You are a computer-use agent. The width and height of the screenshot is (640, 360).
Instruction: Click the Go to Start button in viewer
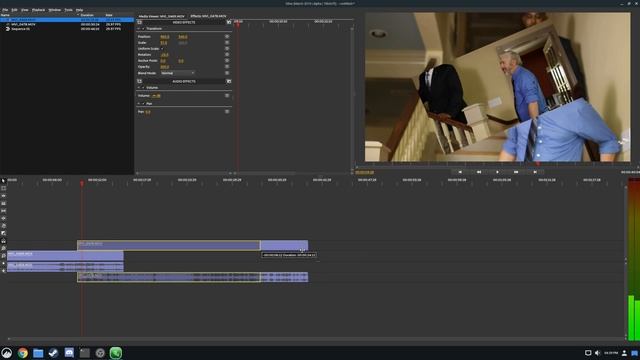[x=460, y=172]
